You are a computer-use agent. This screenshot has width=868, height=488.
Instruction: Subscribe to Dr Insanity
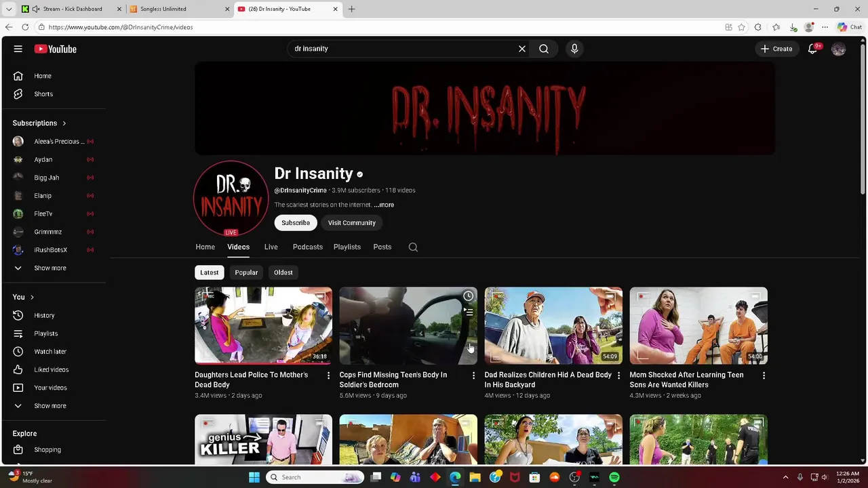296,223
